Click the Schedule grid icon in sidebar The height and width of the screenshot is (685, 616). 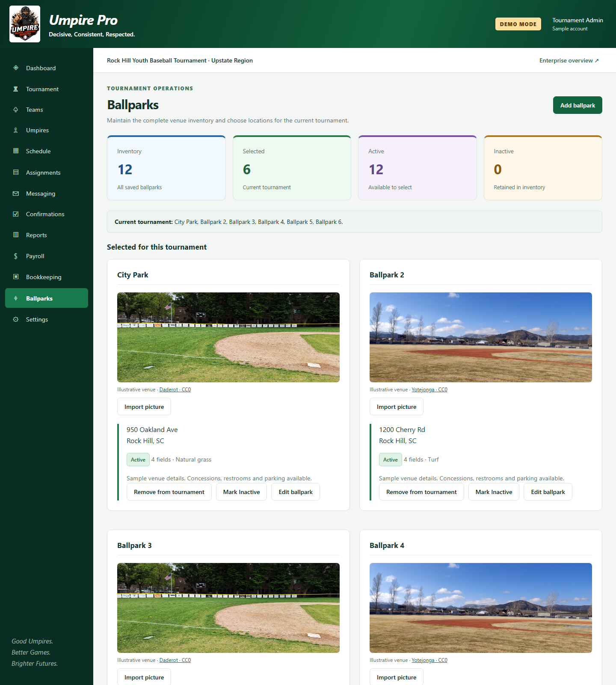pyautogui.click(x=16, y=151)
